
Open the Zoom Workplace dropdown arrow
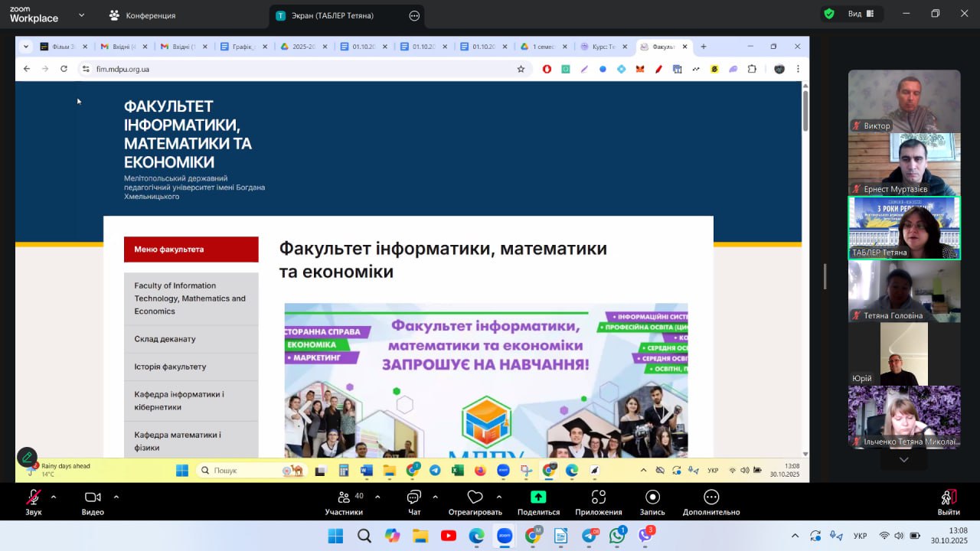(x=82, y=15)
